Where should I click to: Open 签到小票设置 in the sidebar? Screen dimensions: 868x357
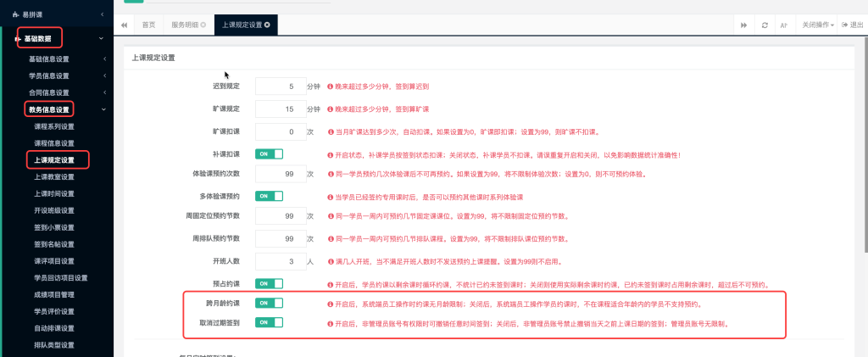click(x=54, y=227)
